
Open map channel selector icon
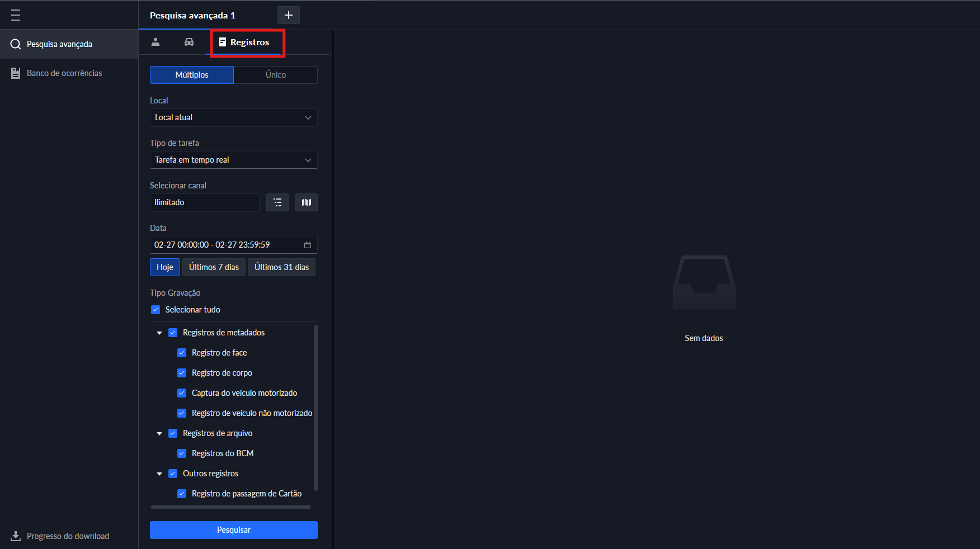(x=307, y=202)
